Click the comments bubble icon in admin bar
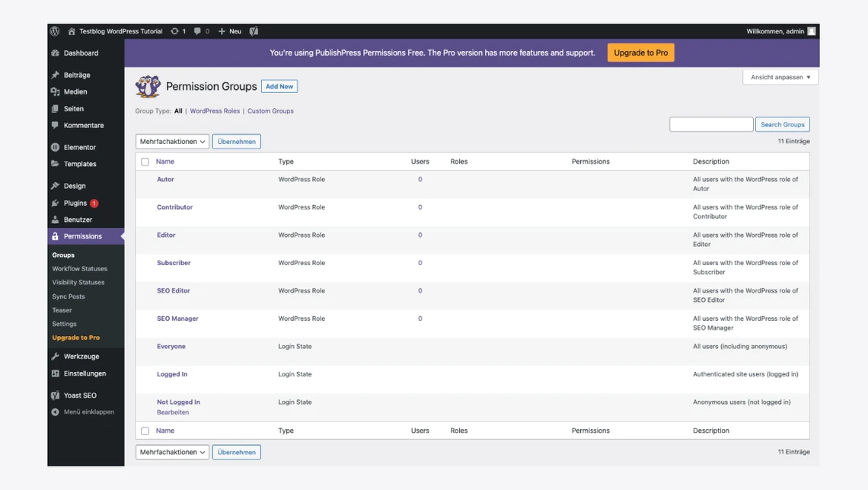The height and width of the screenshot is (490, 868). [198, 31]
